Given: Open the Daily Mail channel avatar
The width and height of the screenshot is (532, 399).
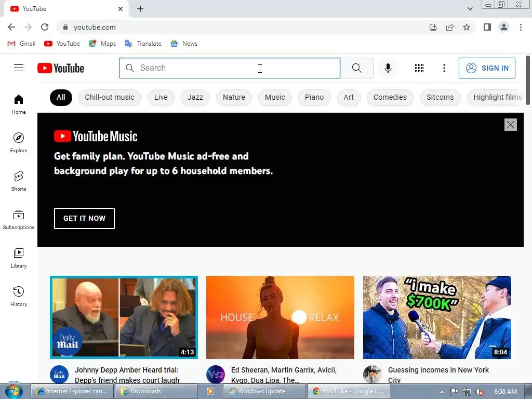Looking at the screenshot, I should coord(59,375).
